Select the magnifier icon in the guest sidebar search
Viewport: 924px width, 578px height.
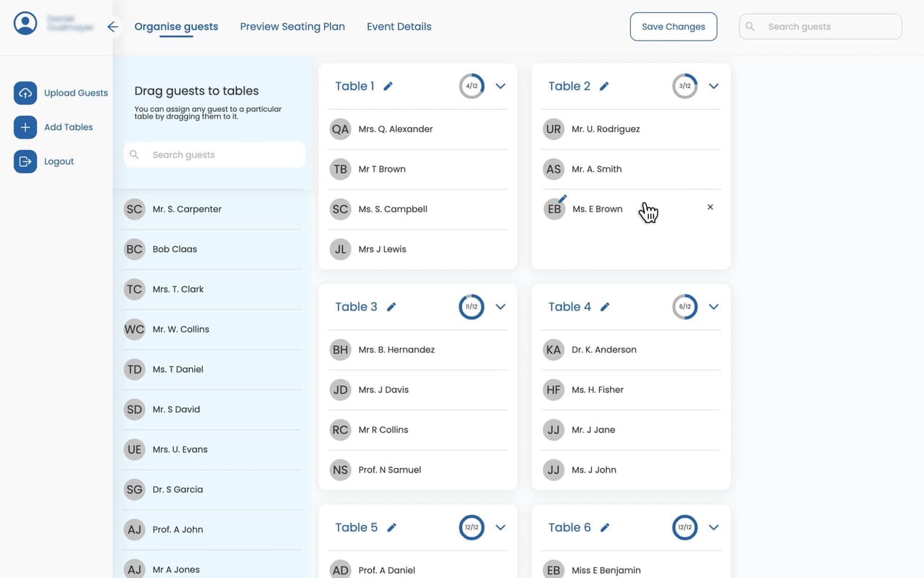click(x=134, y=154)
